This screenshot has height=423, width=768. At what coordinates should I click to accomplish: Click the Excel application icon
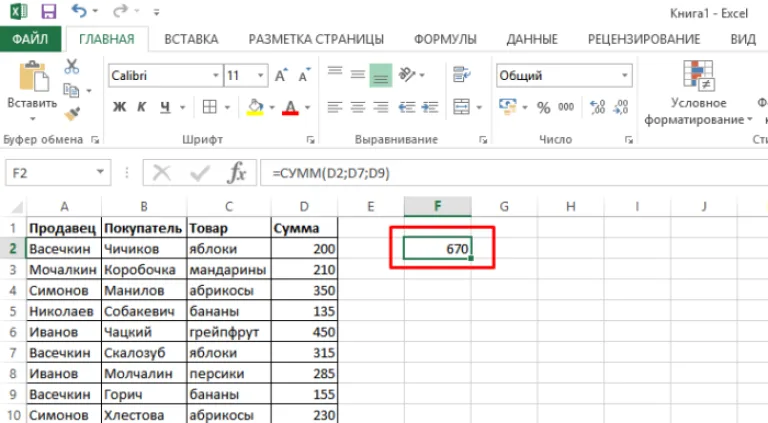pos(19,11)
